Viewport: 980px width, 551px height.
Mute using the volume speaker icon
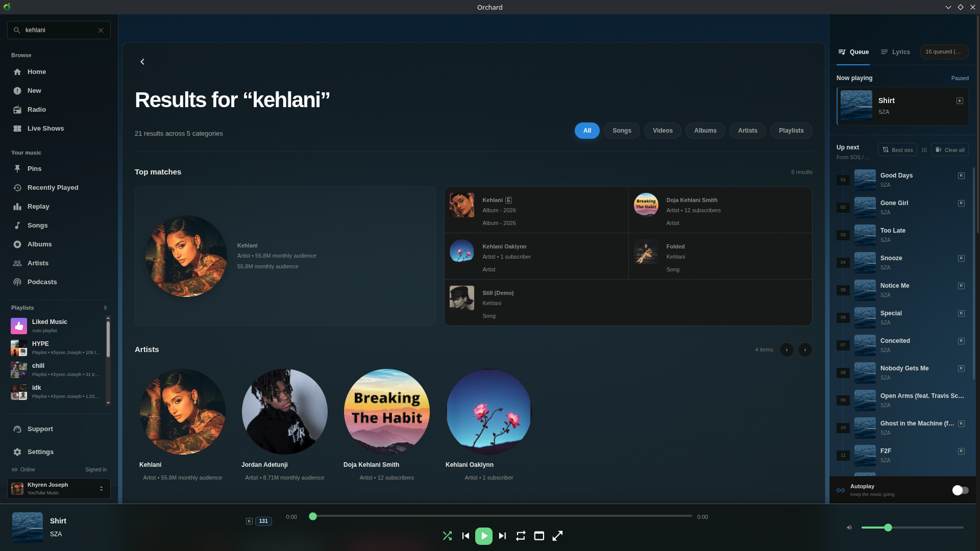pos(849,528)
